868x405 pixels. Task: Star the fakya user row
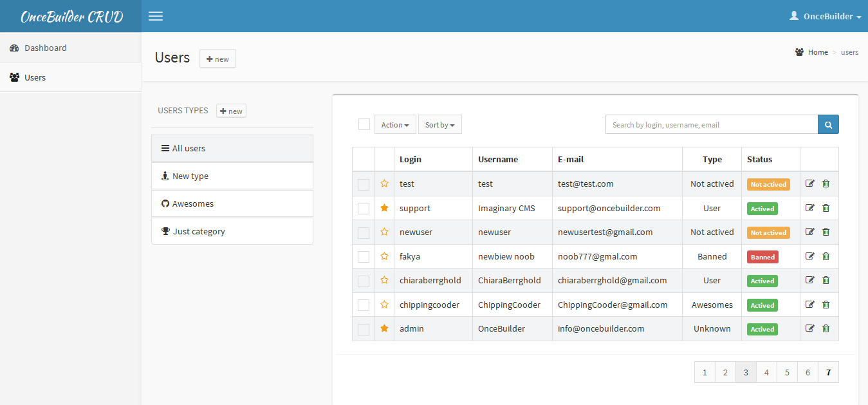(x=385, y=256)
